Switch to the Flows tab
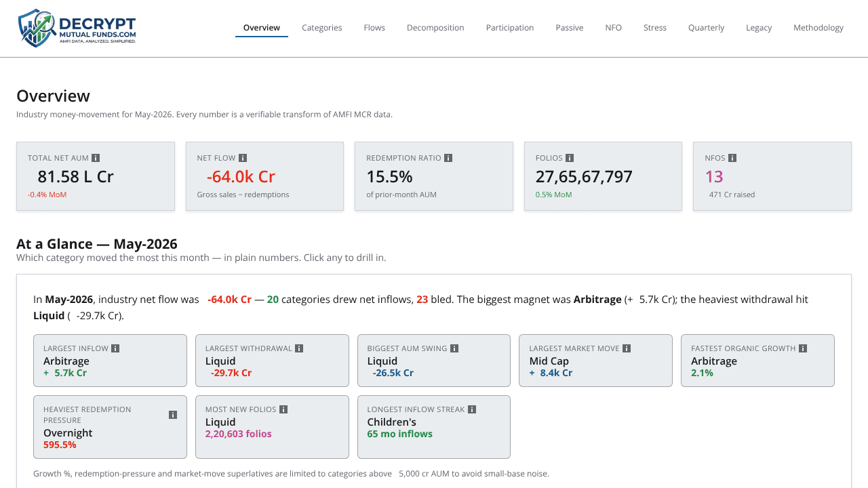868x488 pixels. [x=374, y=28]
